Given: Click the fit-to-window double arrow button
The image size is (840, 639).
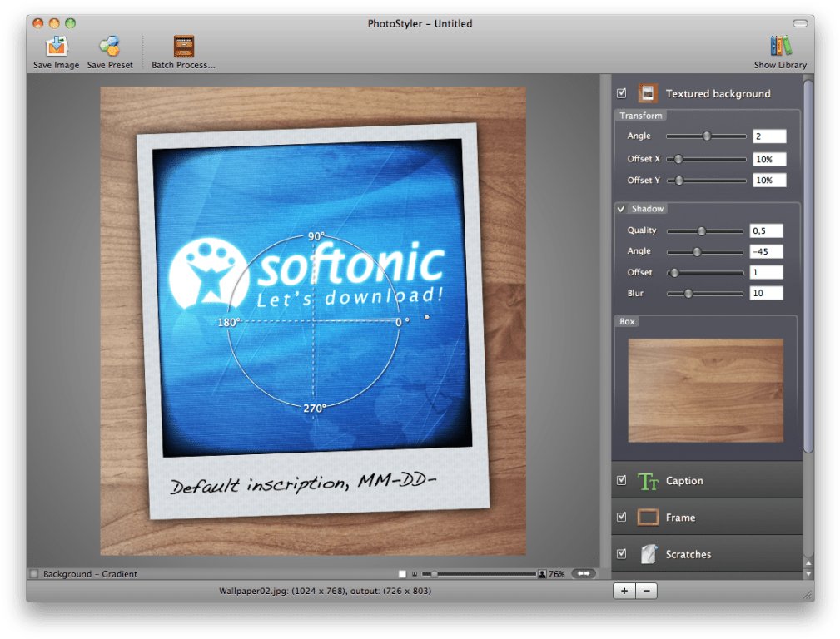Looking at the screenshot, I should coord(584,573).
